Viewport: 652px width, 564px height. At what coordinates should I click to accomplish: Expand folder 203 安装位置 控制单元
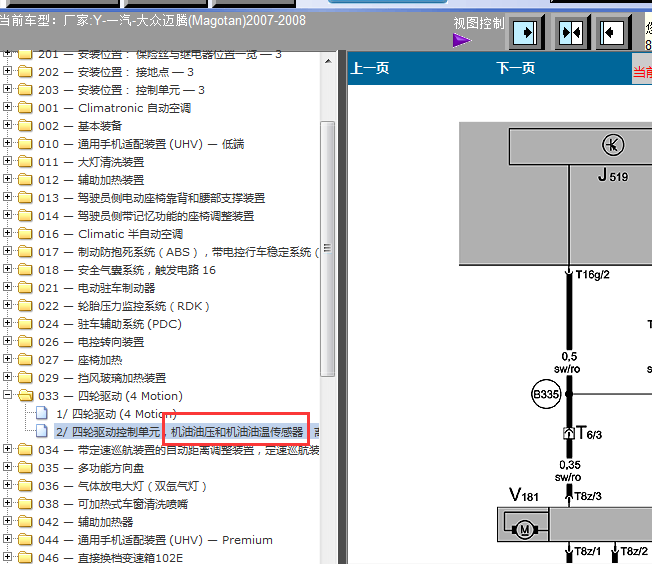pos(7,89)
